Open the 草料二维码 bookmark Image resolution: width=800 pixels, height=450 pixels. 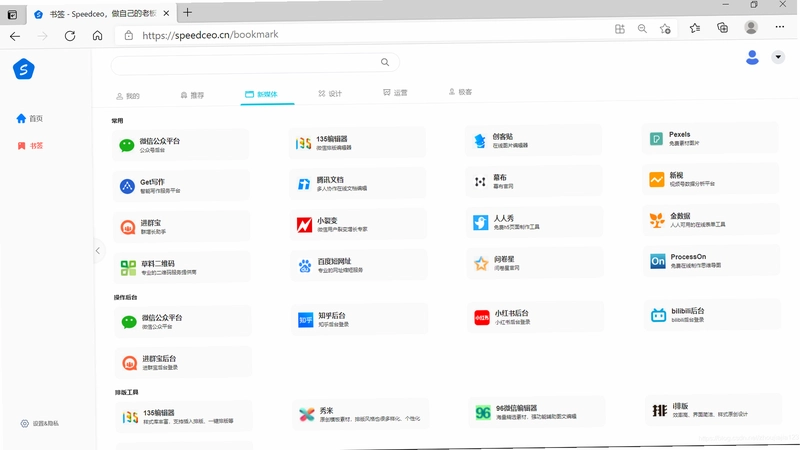coord(182,267)
